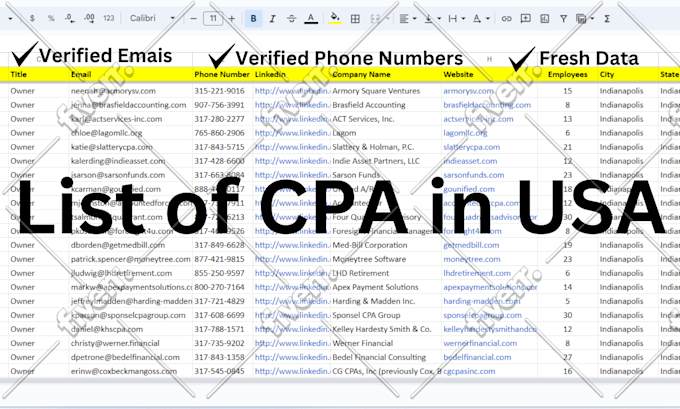Select email cell neenah@armorysv.com
Image resolution: width=680 pixels, height=409 pixels.
[x=131, y=91]
